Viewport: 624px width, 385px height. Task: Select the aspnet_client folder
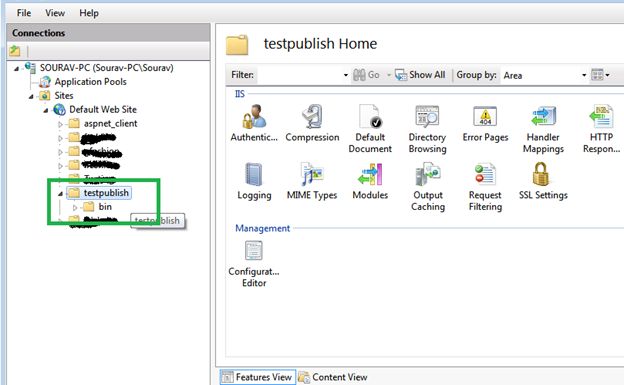(110, 123)
